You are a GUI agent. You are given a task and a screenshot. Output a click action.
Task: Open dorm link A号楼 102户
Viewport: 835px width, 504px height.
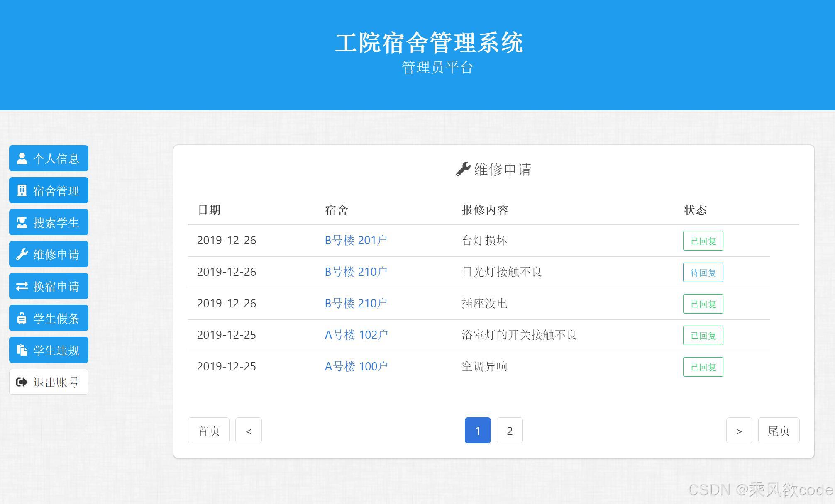356,335
